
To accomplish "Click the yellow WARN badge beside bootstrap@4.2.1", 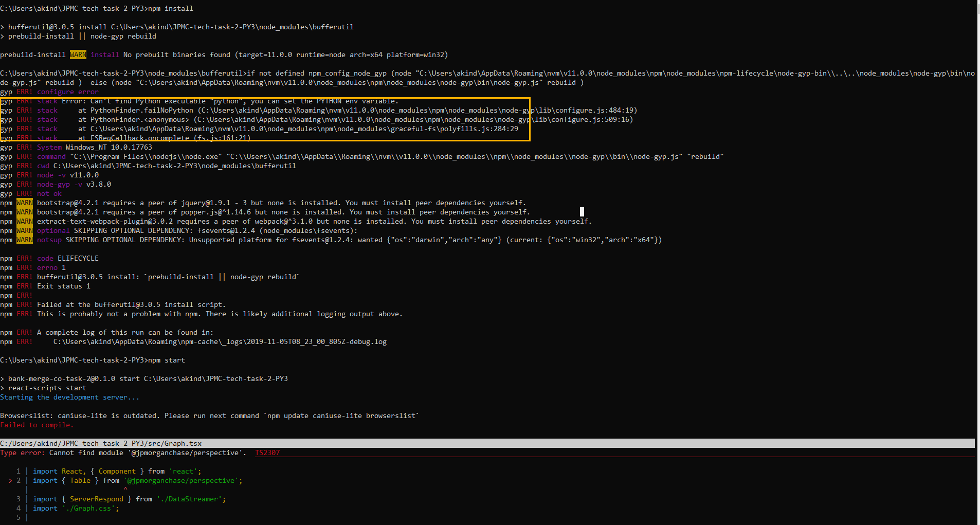I will pos(24,203).
